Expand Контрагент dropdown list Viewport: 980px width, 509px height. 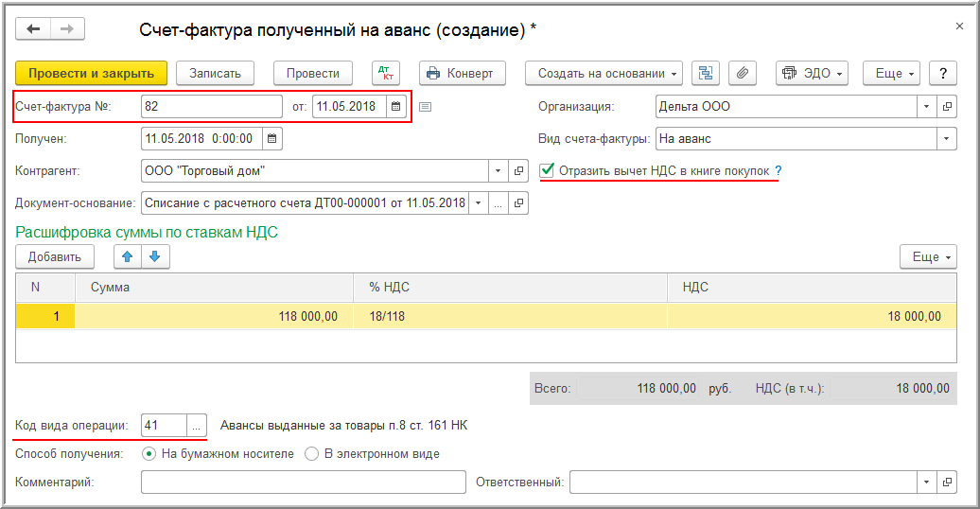tap(499, 170)
